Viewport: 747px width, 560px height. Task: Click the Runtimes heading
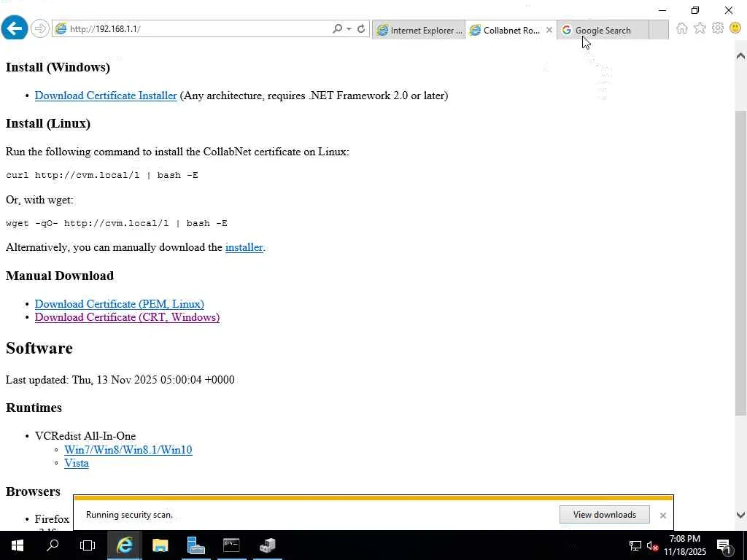34,408
